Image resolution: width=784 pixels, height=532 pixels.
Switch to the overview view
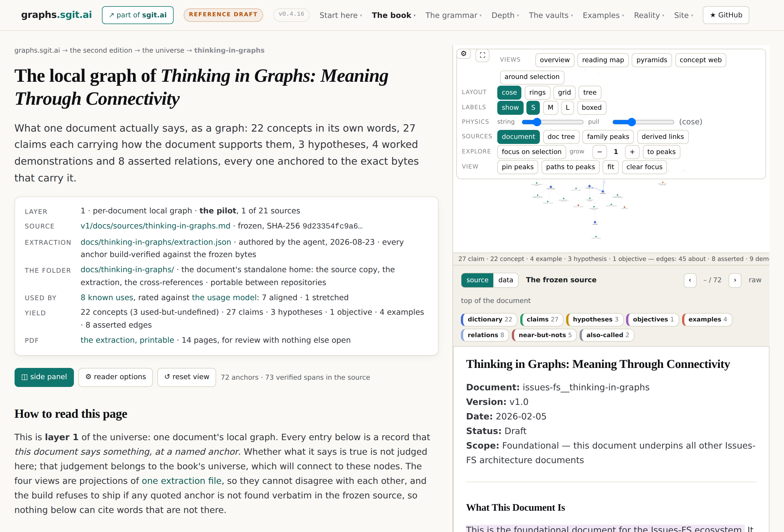[555, 60]
